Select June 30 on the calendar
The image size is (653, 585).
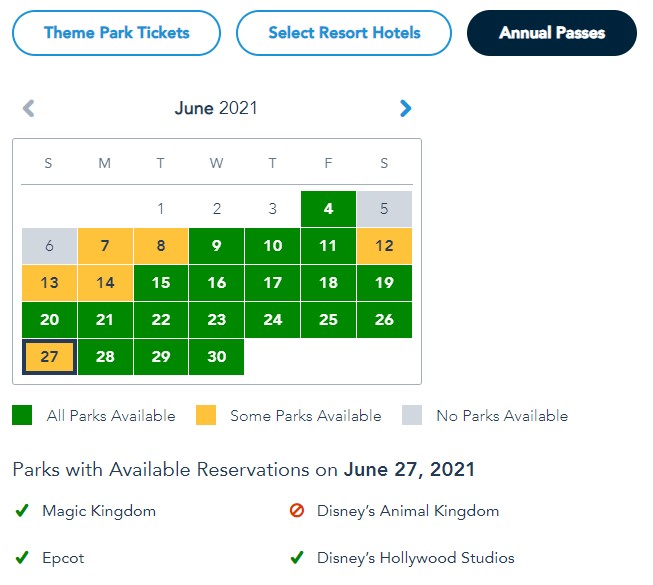216,357
